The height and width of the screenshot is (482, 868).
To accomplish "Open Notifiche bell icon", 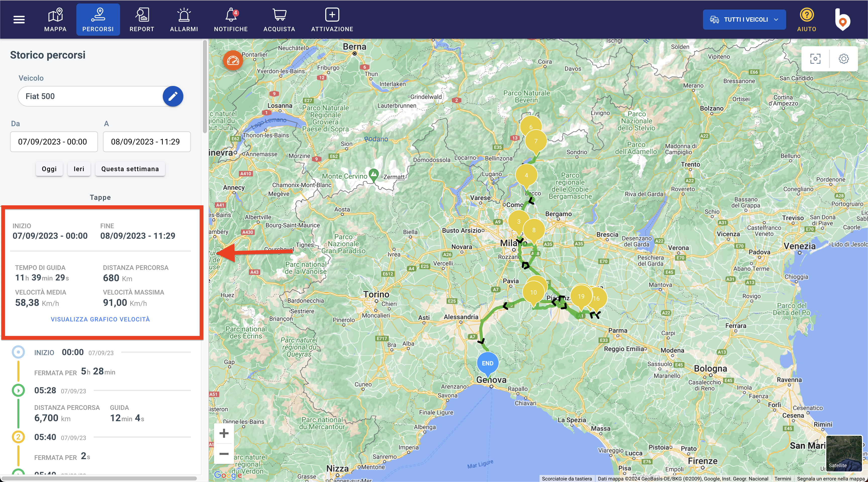I will (231, 20).
